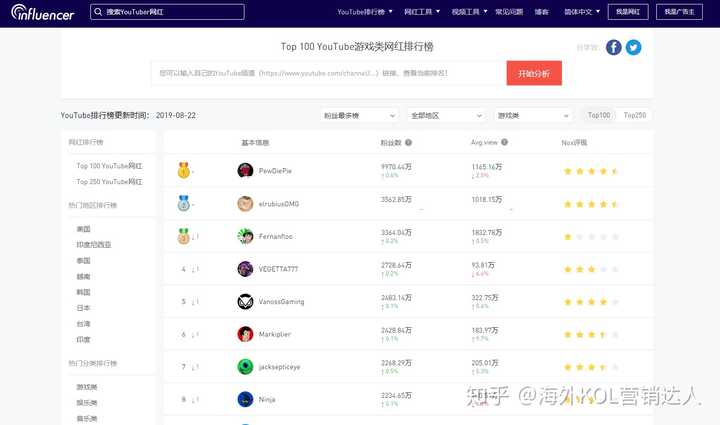Image resolution: width=720 pixels, height=425 pixels.
Task: Select 游戏类 in category sidebar
Action: click(x=87, y=387)
